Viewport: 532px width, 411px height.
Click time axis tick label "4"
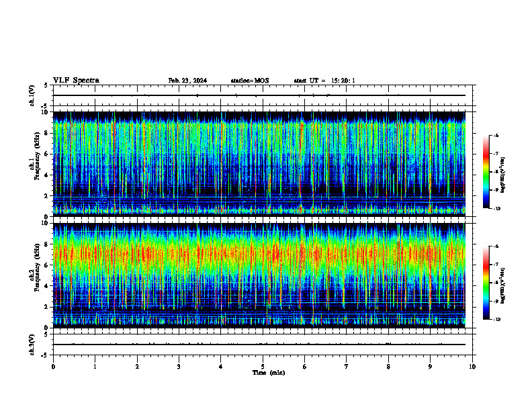221,367
